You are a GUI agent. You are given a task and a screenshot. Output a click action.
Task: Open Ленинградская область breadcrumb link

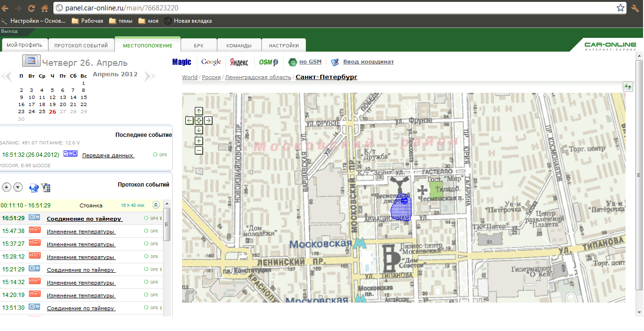(258, 77)
